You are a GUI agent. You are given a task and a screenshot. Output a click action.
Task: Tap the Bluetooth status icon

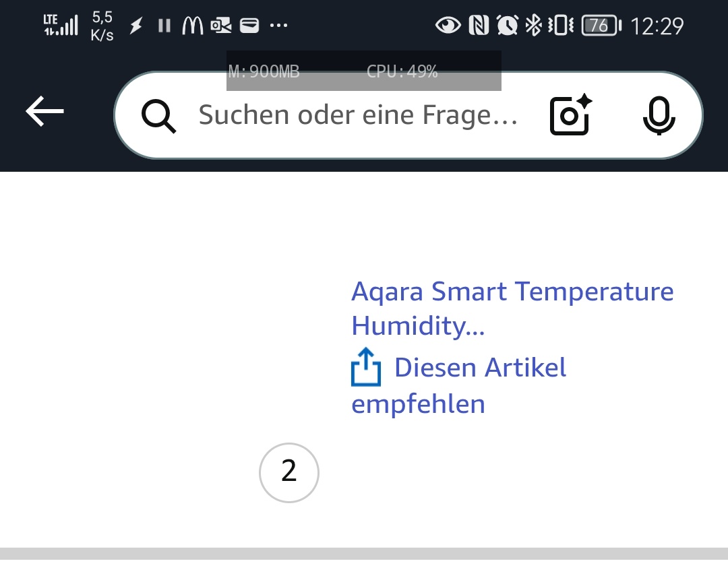533,25
